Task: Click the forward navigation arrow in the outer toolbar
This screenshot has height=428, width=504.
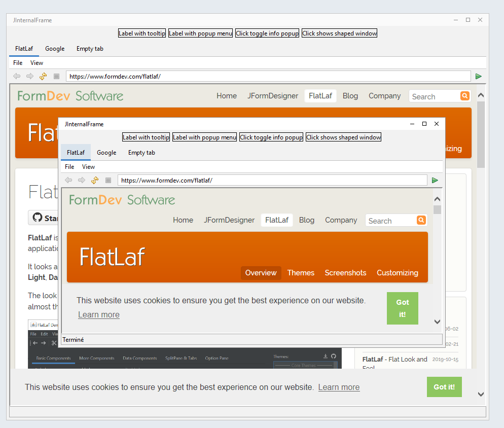Action: tap(29, 76)
